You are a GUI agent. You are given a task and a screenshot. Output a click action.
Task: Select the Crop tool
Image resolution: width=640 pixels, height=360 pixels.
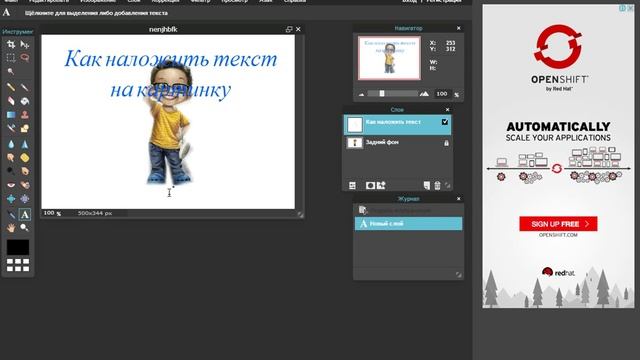pos(11,44)
